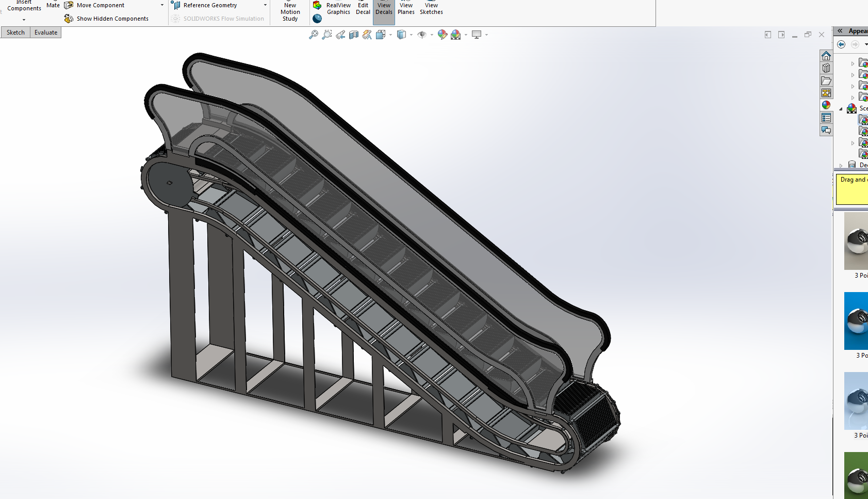
Task: Start a New Motion Study
Action: point(290,12)
